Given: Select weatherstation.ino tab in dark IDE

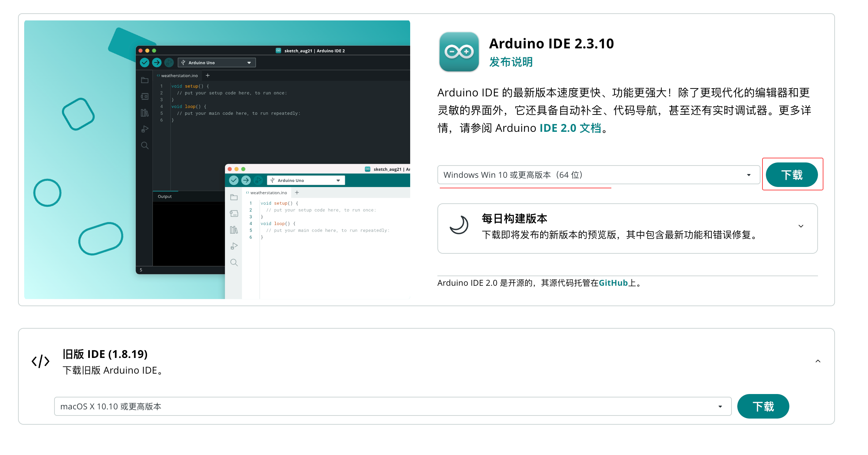Looking at the screenshot, I should pos(178,76).
